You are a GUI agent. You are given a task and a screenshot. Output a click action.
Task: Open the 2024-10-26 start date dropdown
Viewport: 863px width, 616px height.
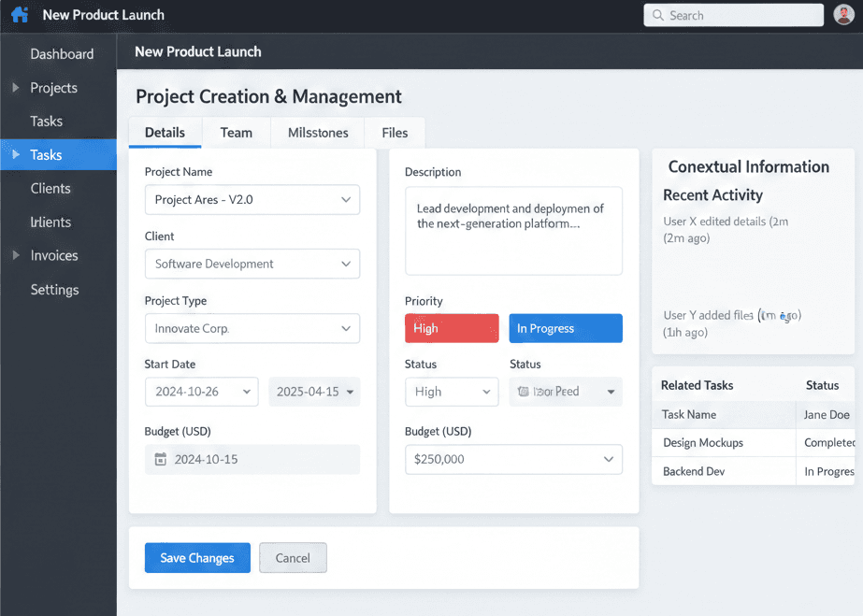[x=201, y=392]
